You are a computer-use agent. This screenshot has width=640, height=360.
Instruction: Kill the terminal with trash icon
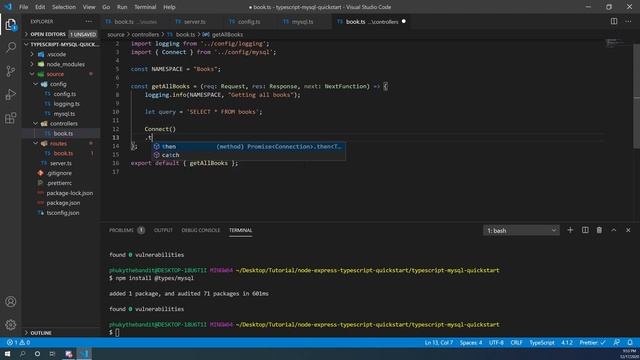pos(599,230)
